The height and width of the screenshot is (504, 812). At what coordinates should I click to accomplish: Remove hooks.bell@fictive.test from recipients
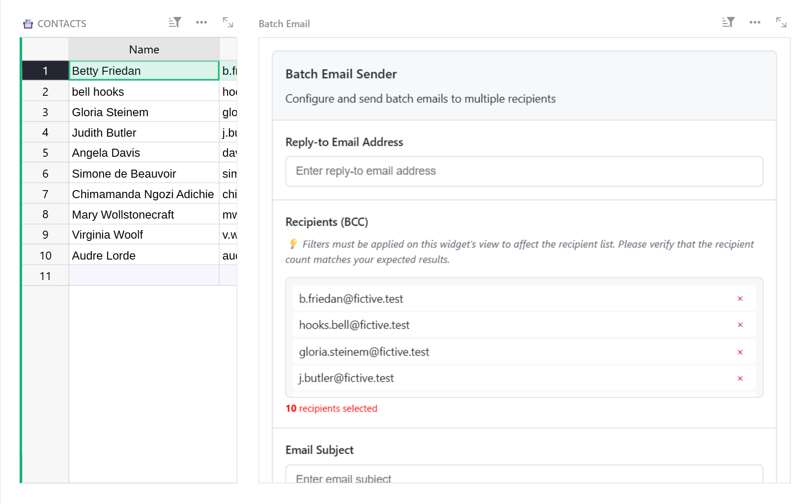740,325
